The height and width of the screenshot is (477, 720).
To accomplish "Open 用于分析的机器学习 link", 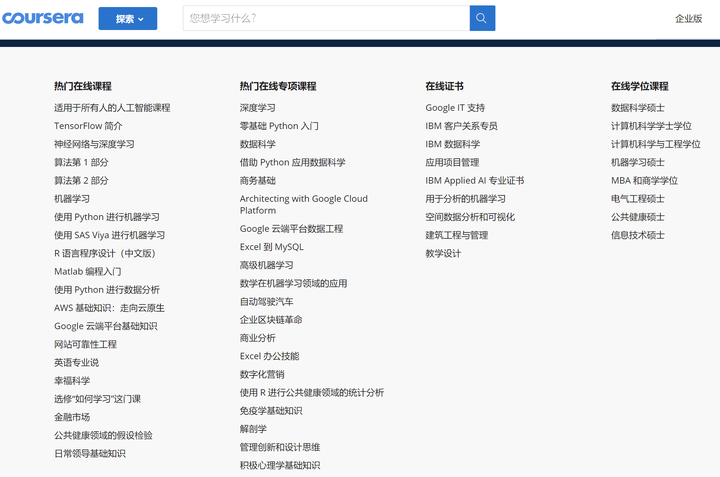I will [x=466, y=199].
